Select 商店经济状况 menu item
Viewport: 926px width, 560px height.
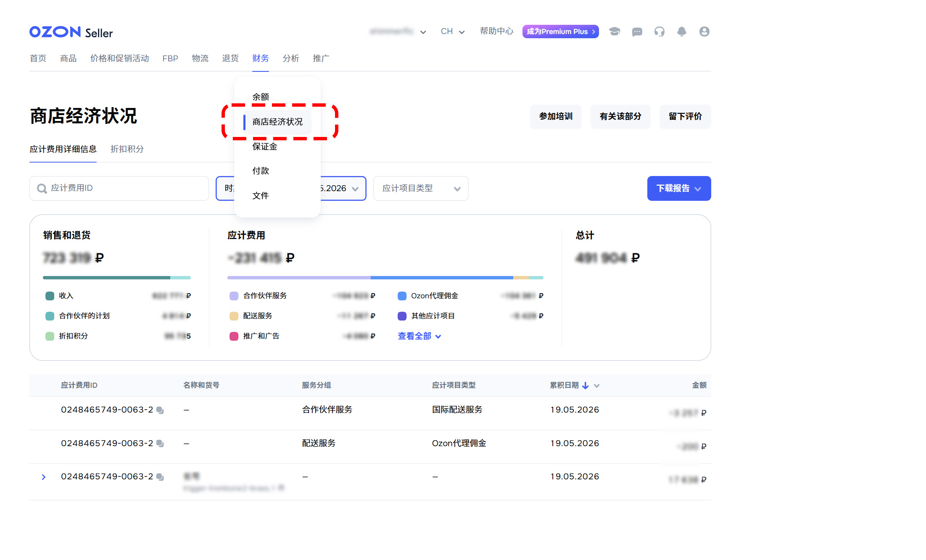277,122
